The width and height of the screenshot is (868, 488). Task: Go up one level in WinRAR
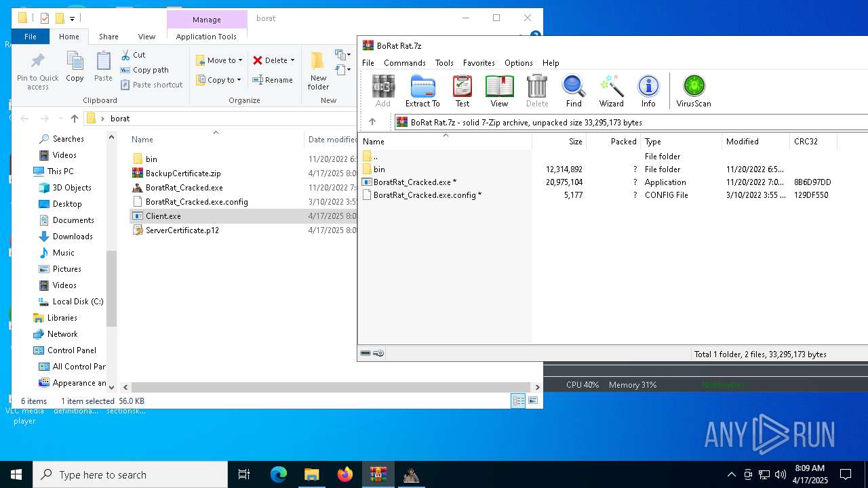click(372, 122)
